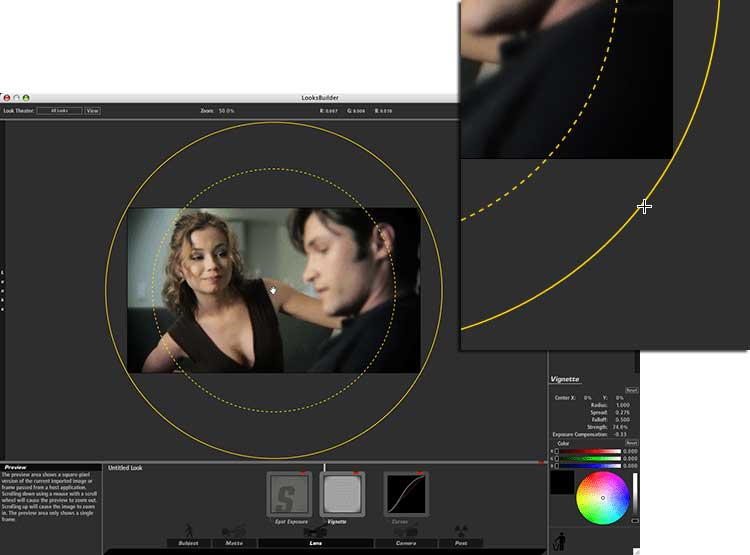750x555 pixels.
Task: Reset the Vignette Color settings
Action: [631, 443]
